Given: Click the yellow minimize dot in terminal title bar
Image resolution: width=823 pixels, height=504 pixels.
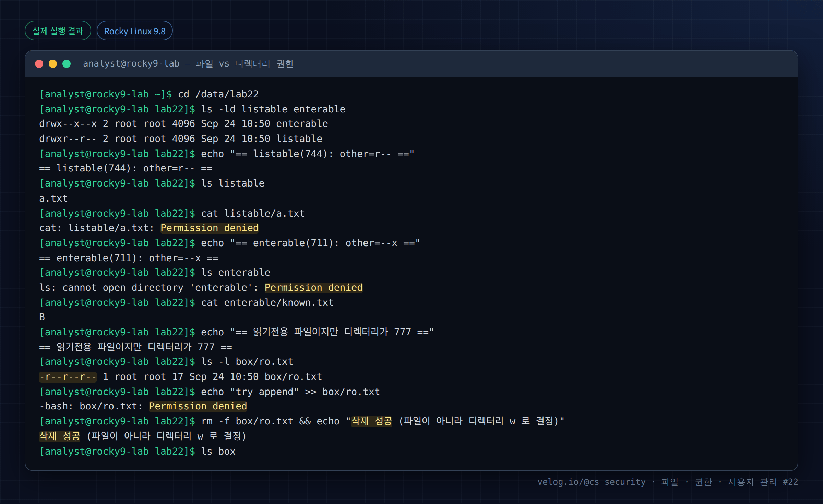Looking at the screenshot, I should tap(53, 64).
